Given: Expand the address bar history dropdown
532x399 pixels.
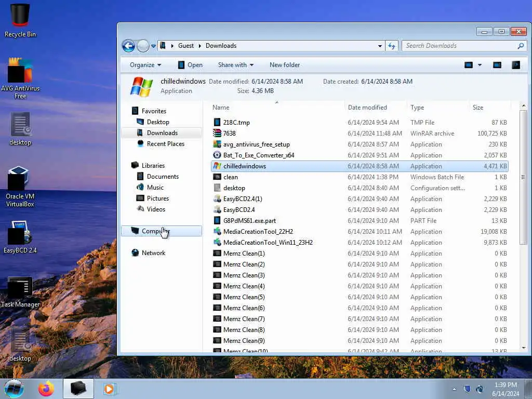Looking at the screenshot, I should 380,46.
